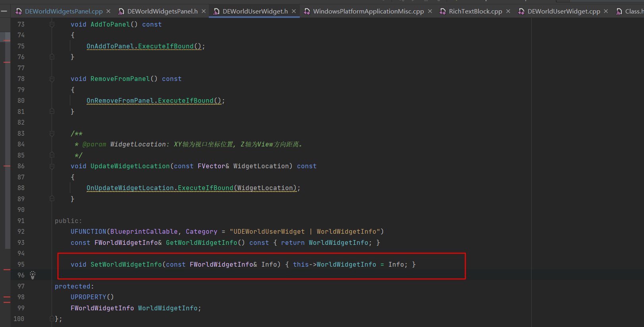Image resolution: width=644 pixels, height=327 pixels.
Task: Switch to the DEWorldWidgetsPanel.h tab
Action: (x=162, y=12)
